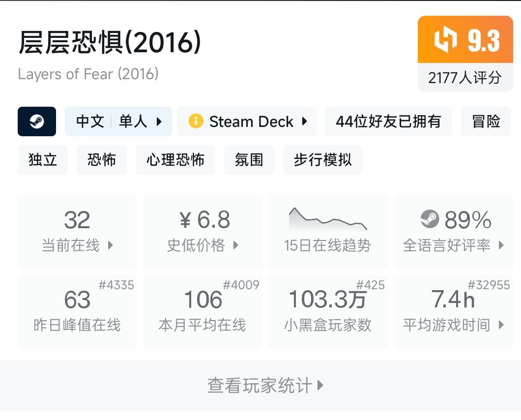The width and height of the screenshot is (521, 420).
Task: Select the 步行模拟 tag
Action: tap(322, 160)
